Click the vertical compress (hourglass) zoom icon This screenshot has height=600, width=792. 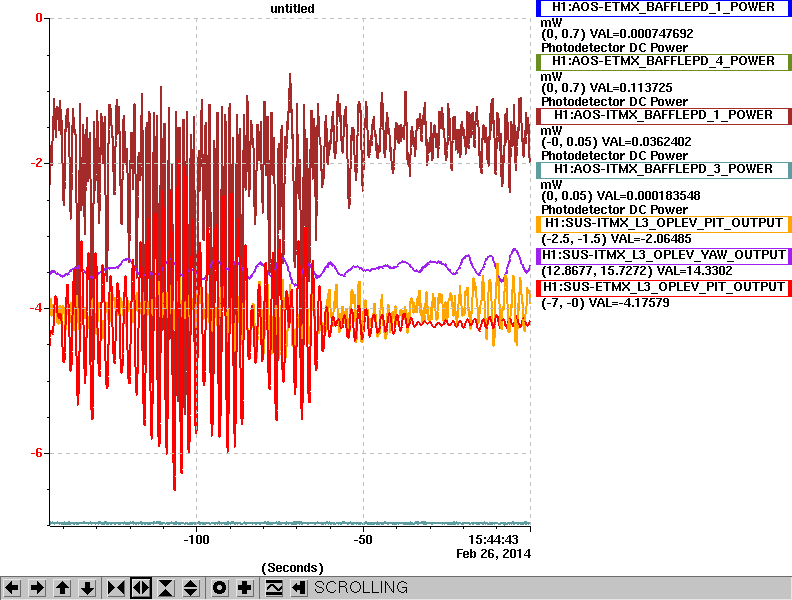point(166,588)
